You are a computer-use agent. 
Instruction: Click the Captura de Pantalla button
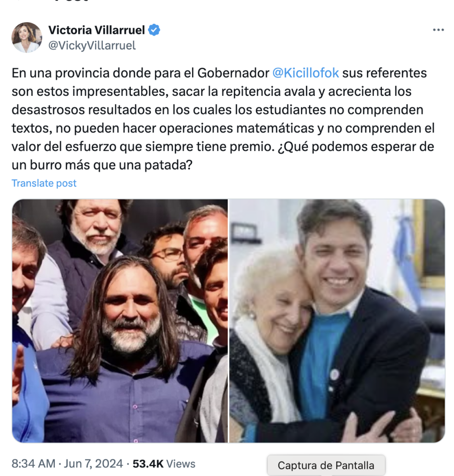[326, 465]
